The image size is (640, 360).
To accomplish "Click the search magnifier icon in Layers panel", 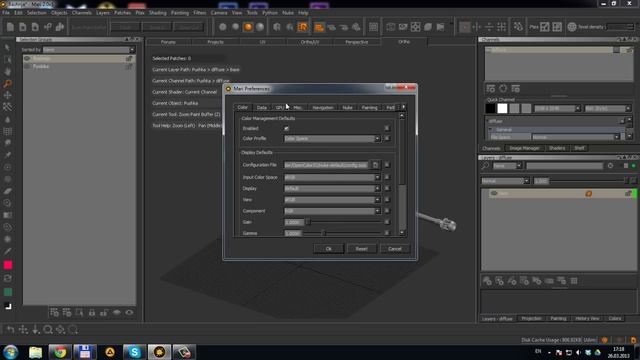I will (485, 166).
